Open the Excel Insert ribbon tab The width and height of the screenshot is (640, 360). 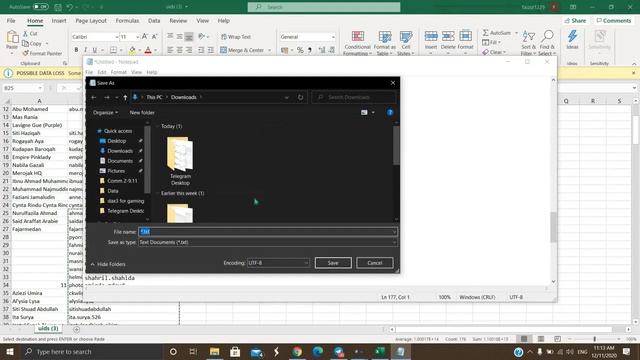coord(59,20)
